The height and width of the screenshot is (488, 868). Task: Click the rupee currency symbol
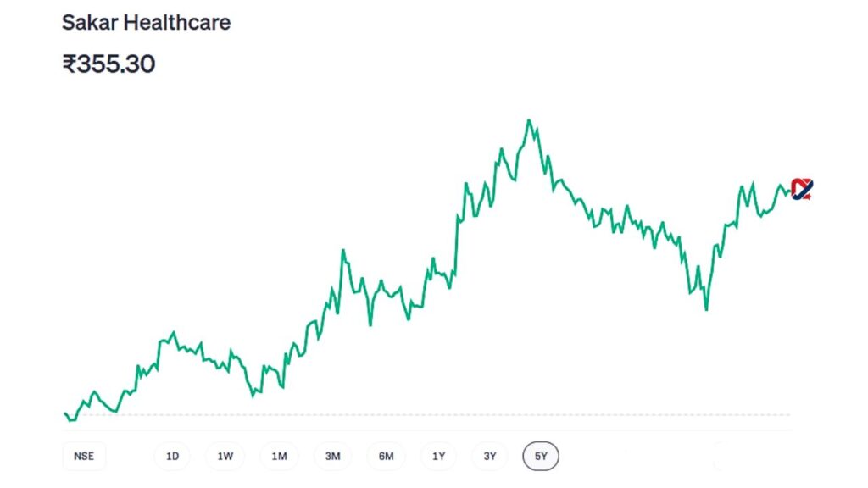tap(69, 64)
